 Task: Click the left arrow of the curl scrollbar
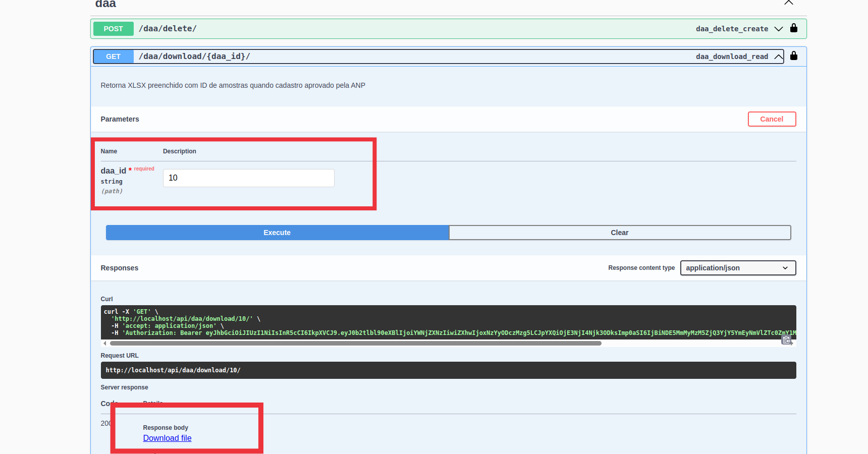click(x=104, y=344)
